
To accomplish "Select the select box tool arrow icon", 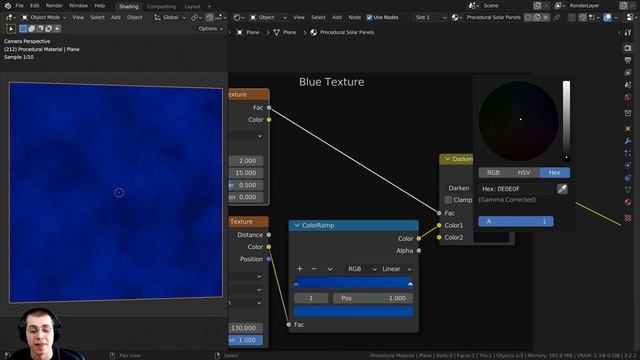I will coord(11,29).
